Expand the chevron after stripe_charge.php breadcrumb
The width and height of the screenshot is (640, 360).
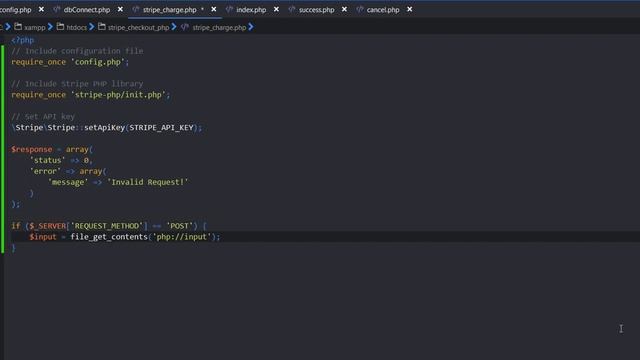(x=251, y=27)
